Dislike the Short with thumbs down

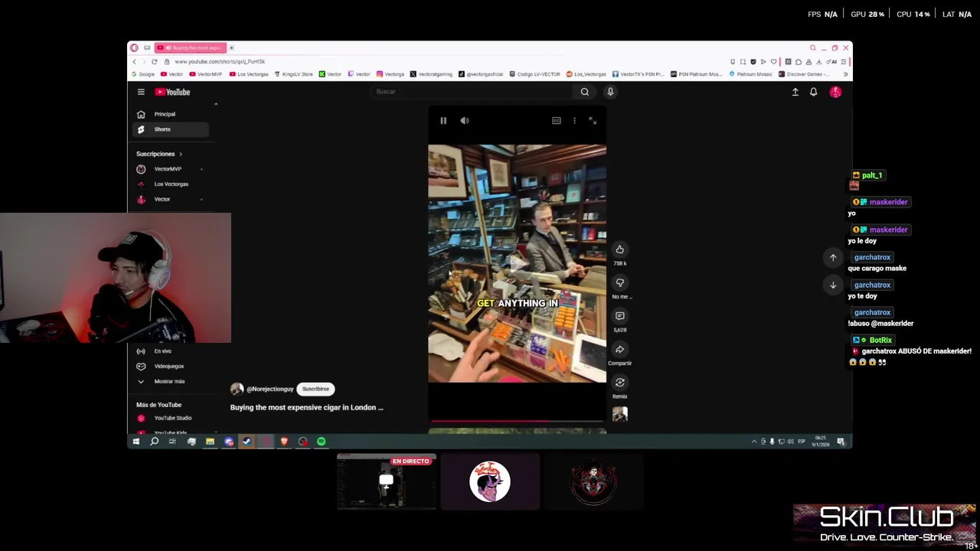[x=620, y=282]
